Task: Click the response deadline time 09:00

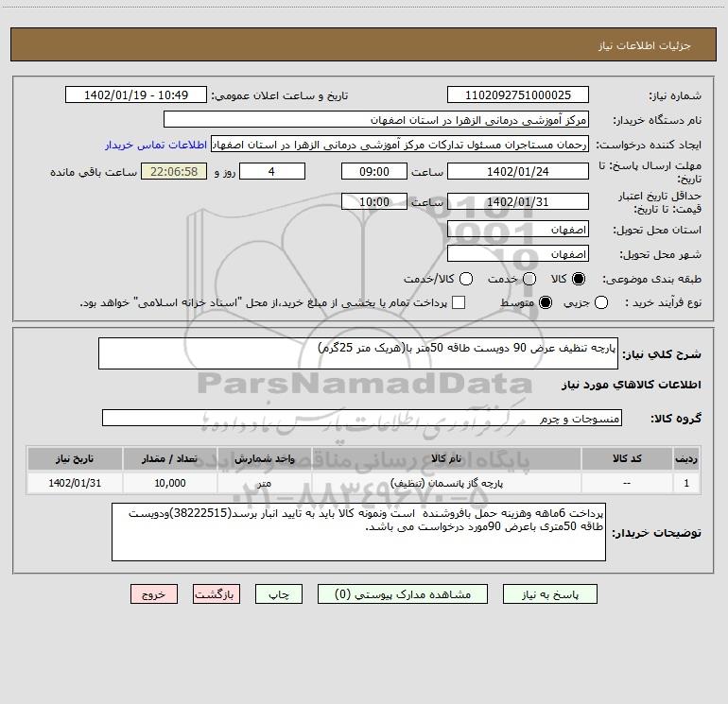Action: point(374,171)
